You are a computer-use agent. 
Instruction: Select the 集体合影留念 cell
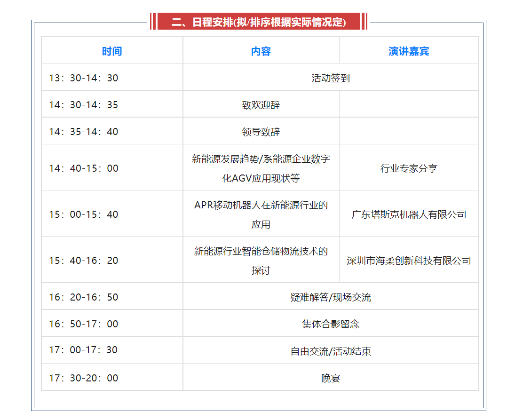pos(331,324)
